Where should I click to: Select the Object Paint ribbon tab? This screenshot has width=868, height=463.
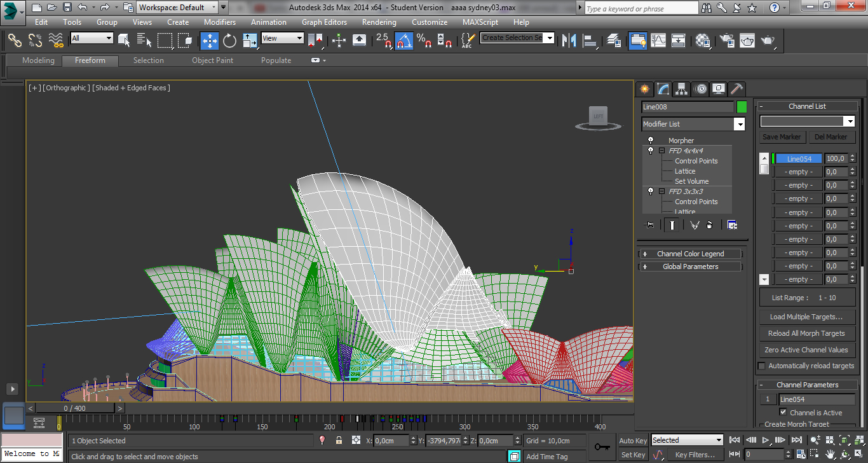click(x=213, y=60)
